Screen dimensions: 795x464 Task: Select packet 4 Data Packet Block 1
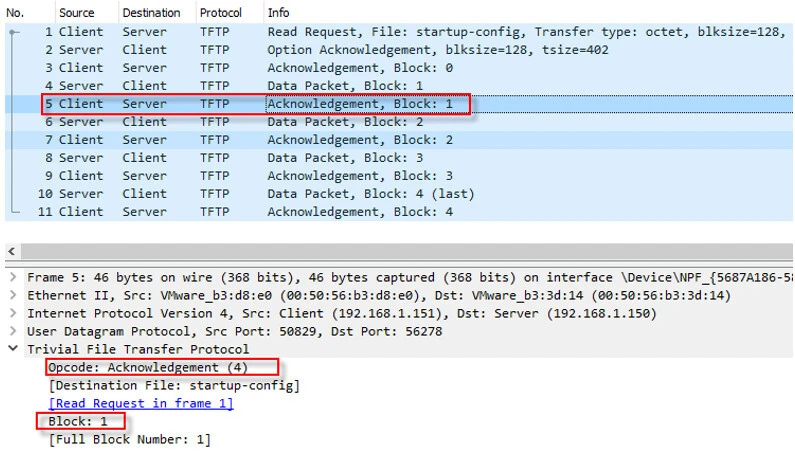click(x=400, y=86)
